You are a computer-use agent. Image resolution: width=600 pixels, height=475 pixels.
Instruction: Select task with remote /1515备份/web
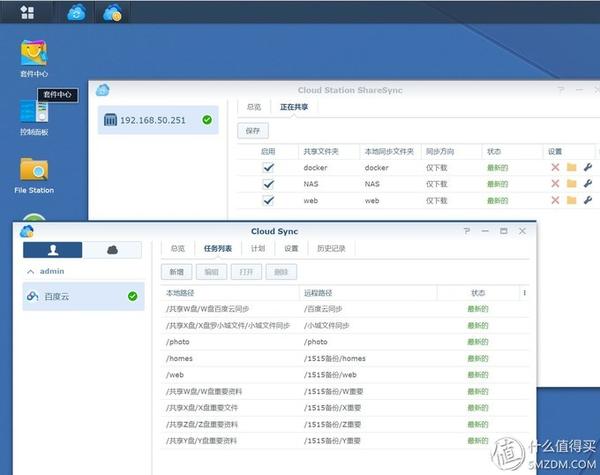click(x=346, y=375)
